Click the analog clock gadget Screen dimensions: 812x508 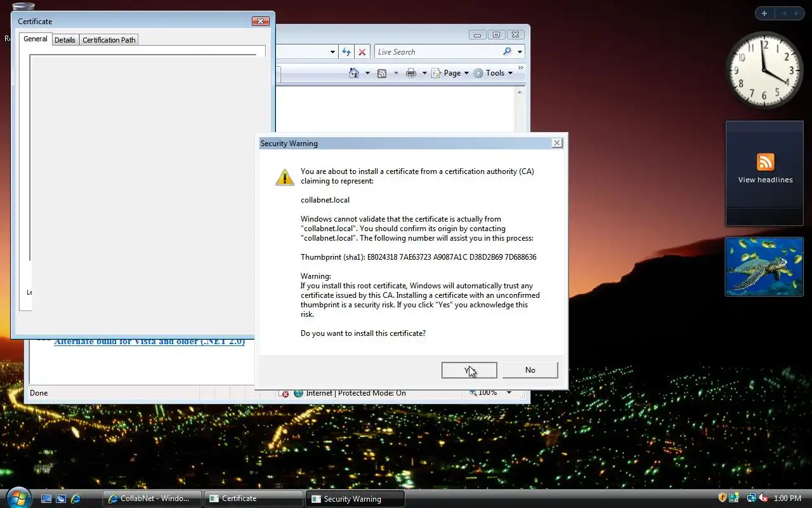pyautogui.click(x=764, y=70)
